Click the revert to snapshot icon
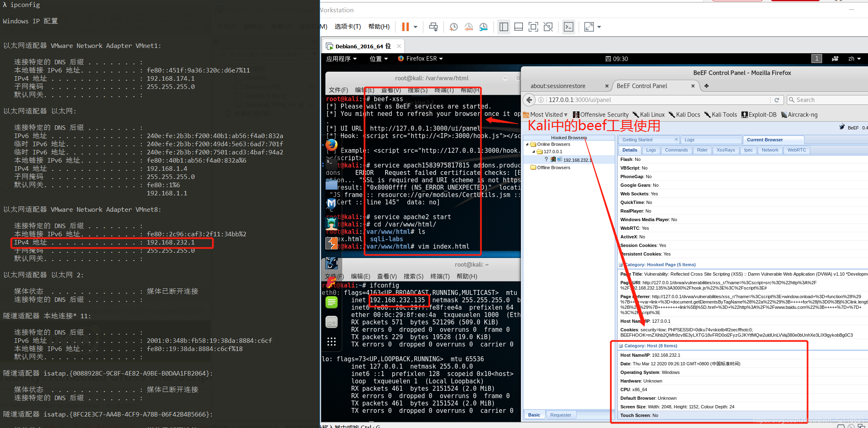The height and width of the screenshot is (428, 868). pyautogui.click(x=468, y=27)
